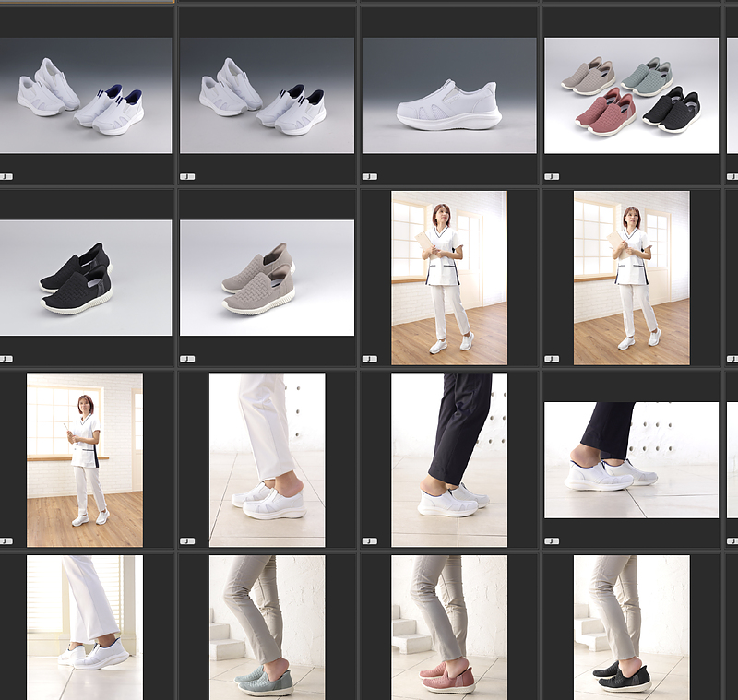
Task: Open the gray pants with teal shoes thumbnail
Action: (267, 627)
